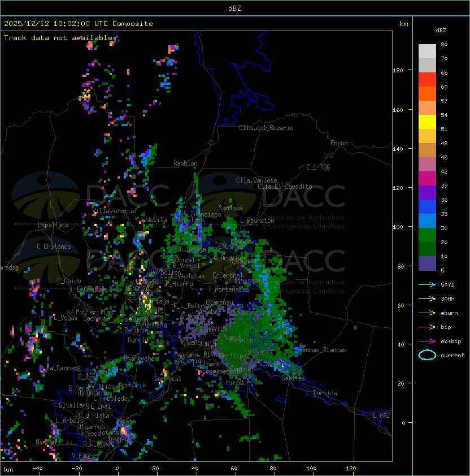The height and width of the screenshot is (476, 470).
Task: Click the 'Manzano' map label
Action: click(x=47, y=442)
